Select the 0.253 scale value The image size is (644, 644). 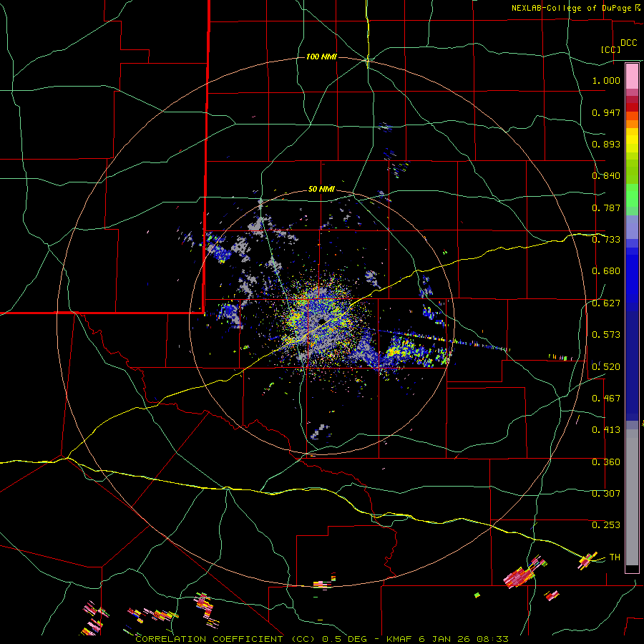point(606,525)
